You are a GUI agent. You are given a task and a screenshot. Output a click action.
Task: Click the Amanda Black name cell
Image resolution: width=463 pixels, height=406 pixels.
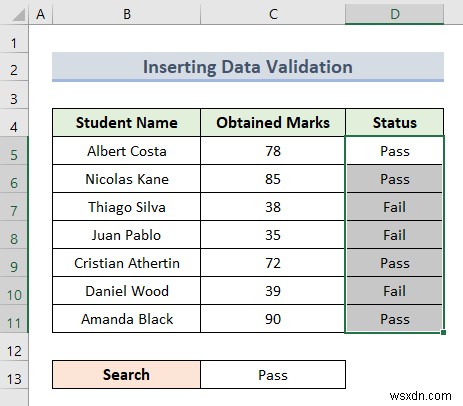(127, 319)
